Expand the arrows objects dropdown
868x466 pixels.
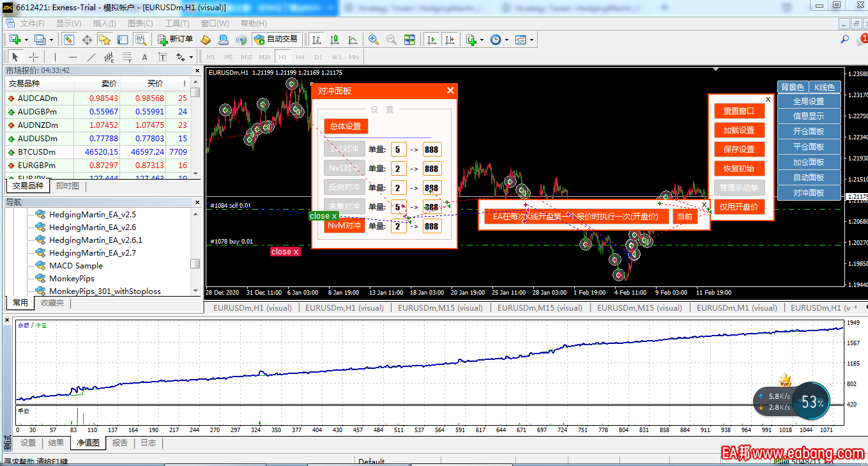pyautogui.click(x=191, y=57)
